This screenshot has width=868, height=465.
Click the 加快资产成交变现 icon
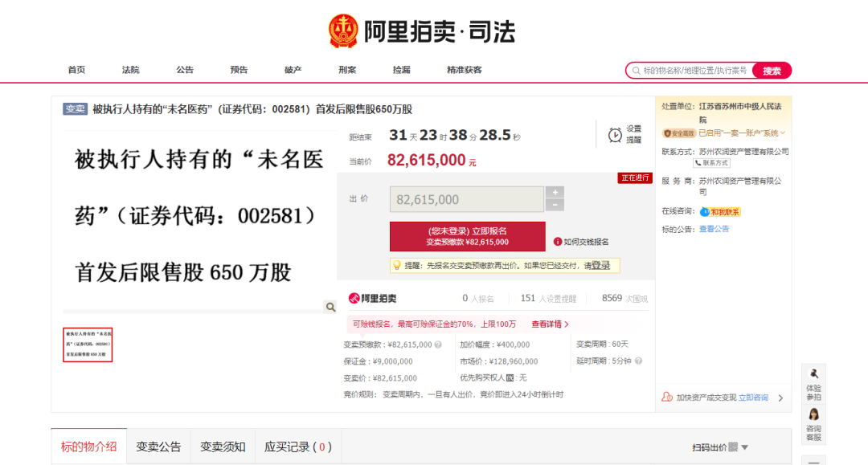(667, 397)
